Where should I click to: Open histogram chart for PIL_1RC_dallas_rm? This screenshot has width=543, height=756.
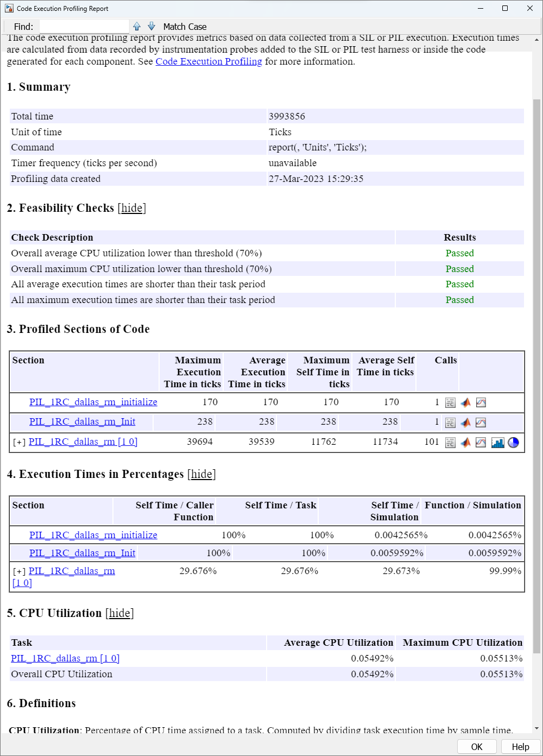click(x=498, y=442)
